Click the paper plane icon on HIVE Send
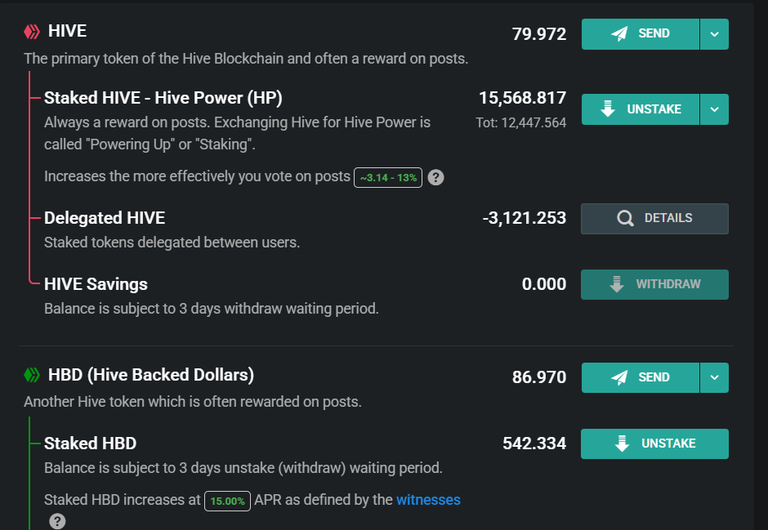 [620, 33]
